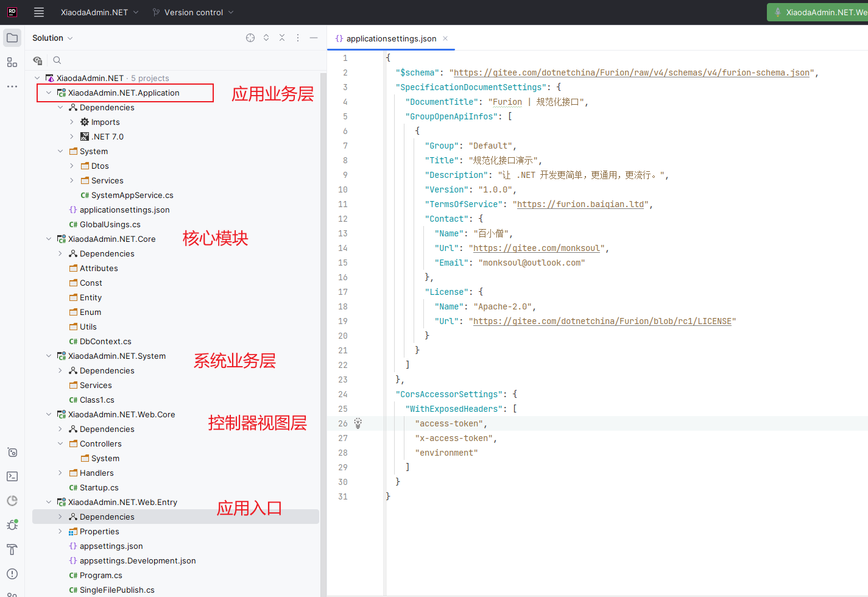Click the XiaodaAdmin.NET.Web run configuration button

pyautogui.click(x=819, y=12)
